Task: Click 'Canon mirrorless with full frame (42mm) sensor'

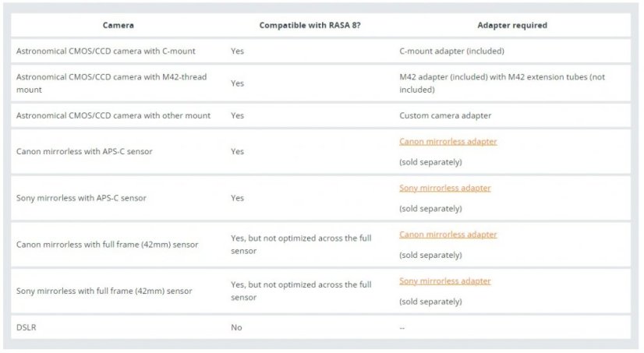Action: (x=107, y=245)
